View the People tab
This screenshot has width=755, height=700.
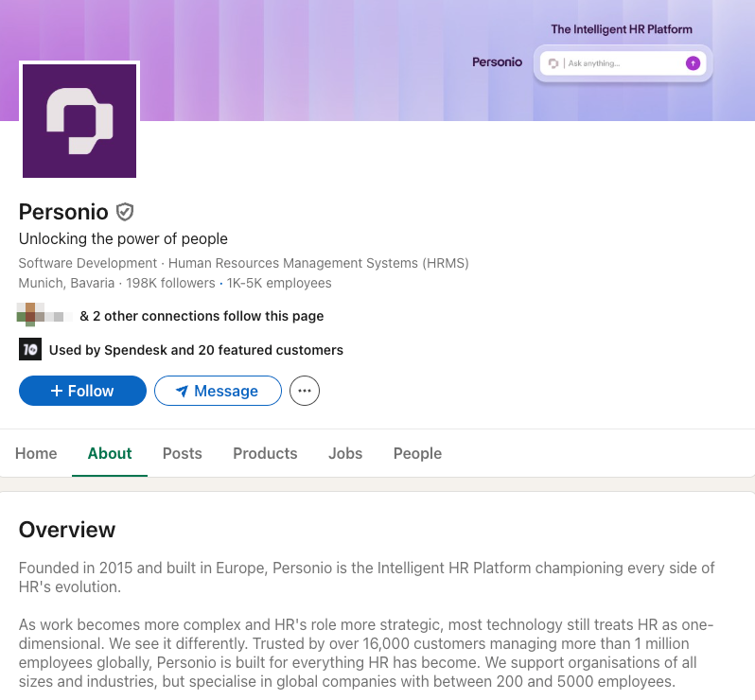(417, 453)
